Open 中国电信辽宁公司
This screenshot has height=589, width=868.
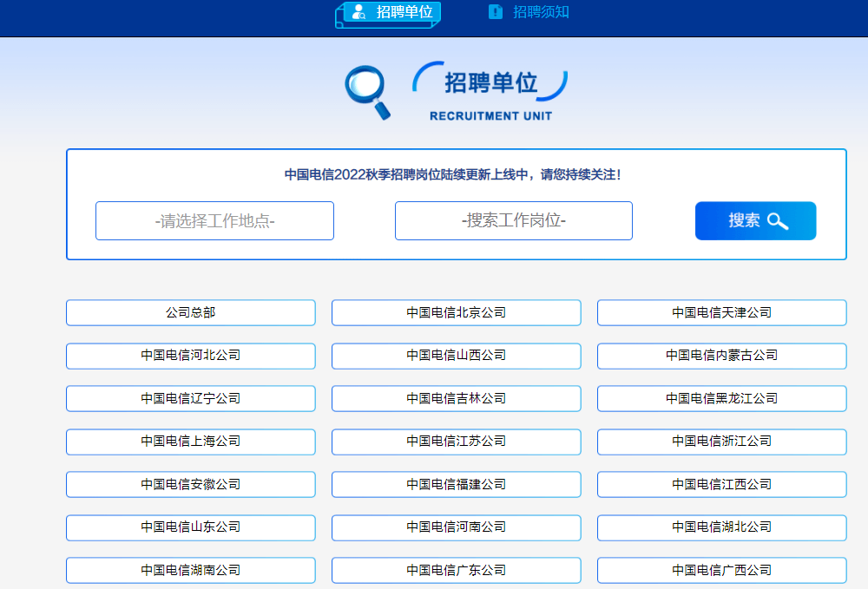tap(191, 399)
